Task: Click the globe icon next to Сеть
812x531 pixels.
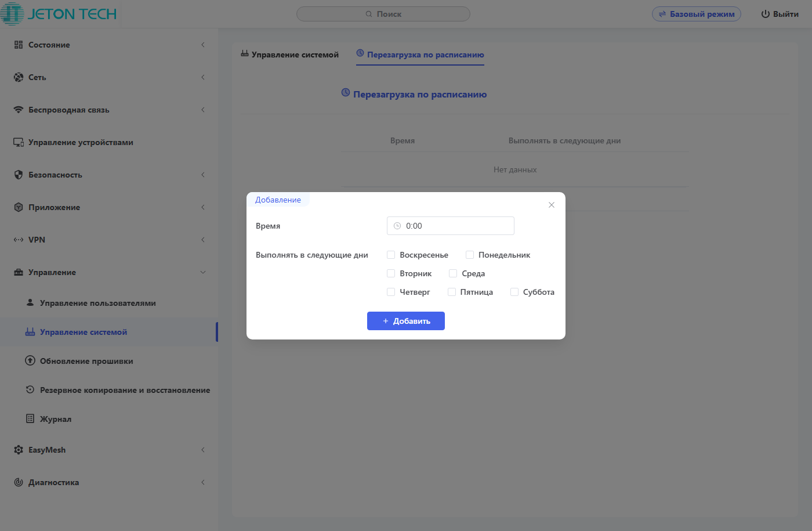Action: [19, 77]
